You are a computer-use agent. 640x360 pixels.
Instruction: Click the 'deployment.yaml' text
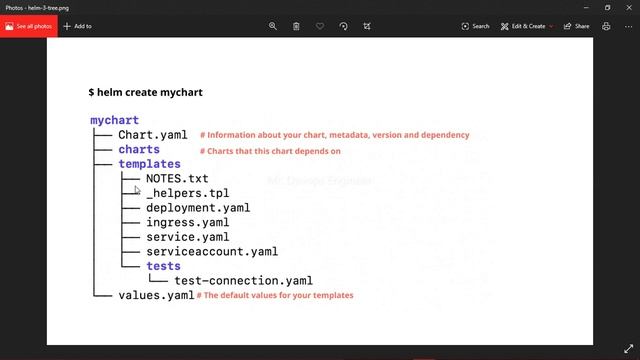tap(198, 208)
